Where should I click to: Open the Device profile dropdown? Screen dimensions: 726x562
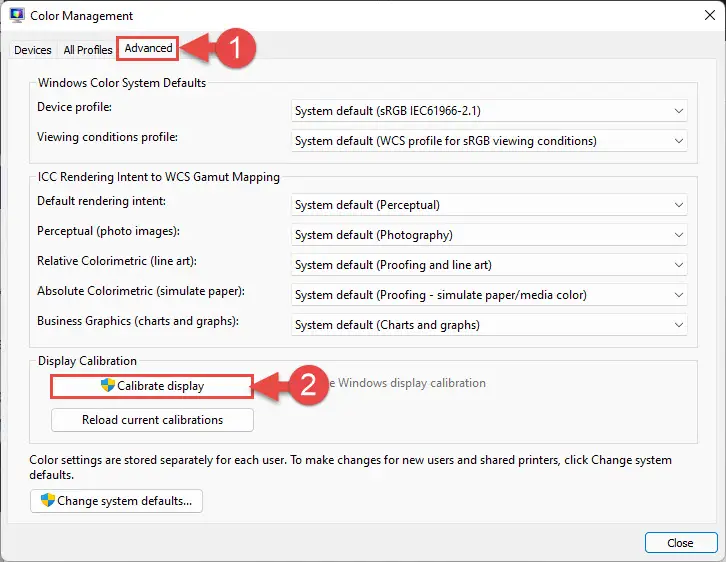(x=489, y=111)
